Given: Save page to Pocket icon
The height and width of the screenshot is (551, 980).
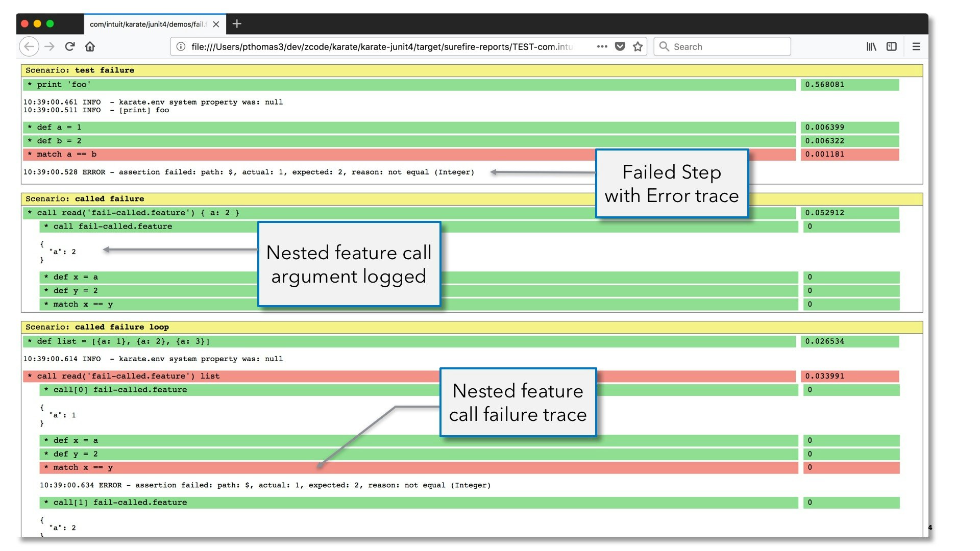Looking at the screenshot, I should pyautogui.click(x=620, y=46).
